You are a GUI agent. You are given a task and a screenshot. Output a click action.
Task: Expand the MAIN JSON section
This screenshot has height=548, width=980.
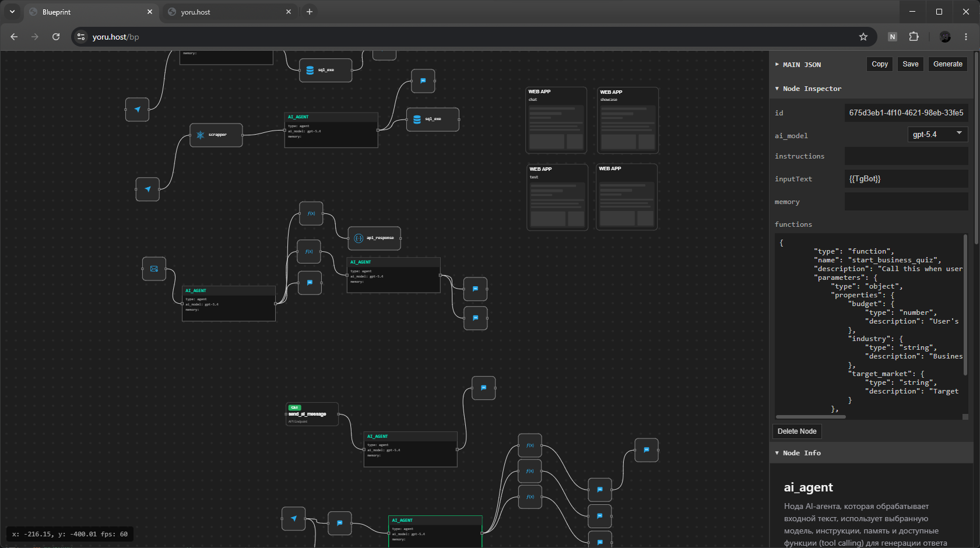point(798,65)
